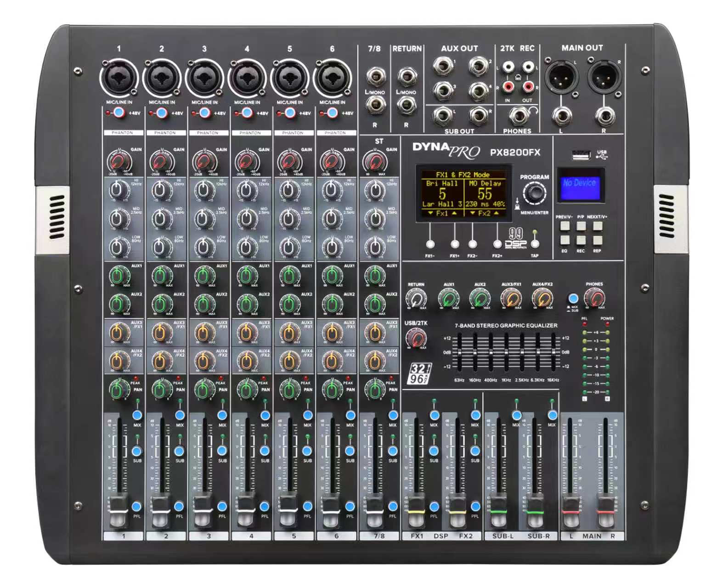Click the PAN knob on channel 6
The image size is (723, 588).
tap(332, 389)
